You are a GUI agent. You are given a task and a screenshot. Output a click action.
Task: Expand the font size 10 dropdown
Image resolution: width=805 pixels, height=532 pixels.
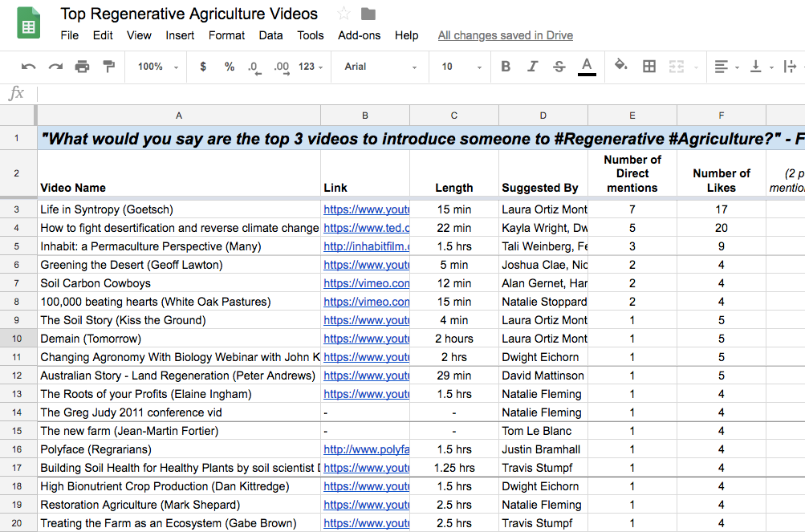pos(462,67)
